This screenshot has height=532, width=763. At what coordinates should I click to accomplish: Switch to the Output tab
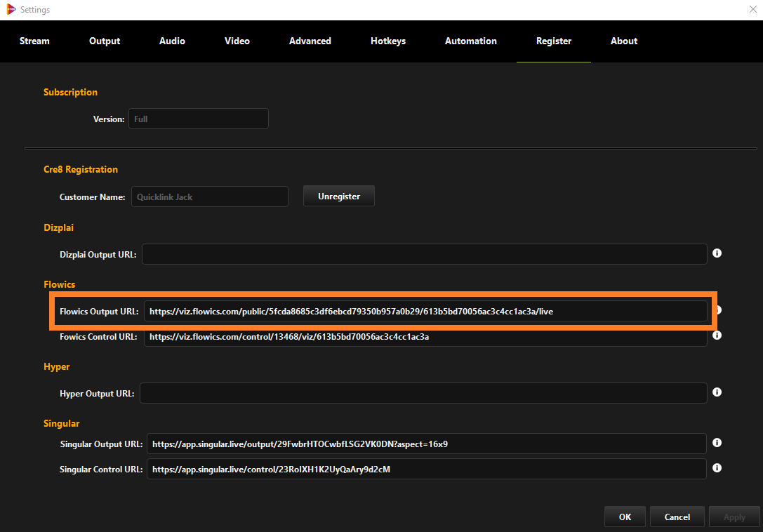tap(105, 41)
